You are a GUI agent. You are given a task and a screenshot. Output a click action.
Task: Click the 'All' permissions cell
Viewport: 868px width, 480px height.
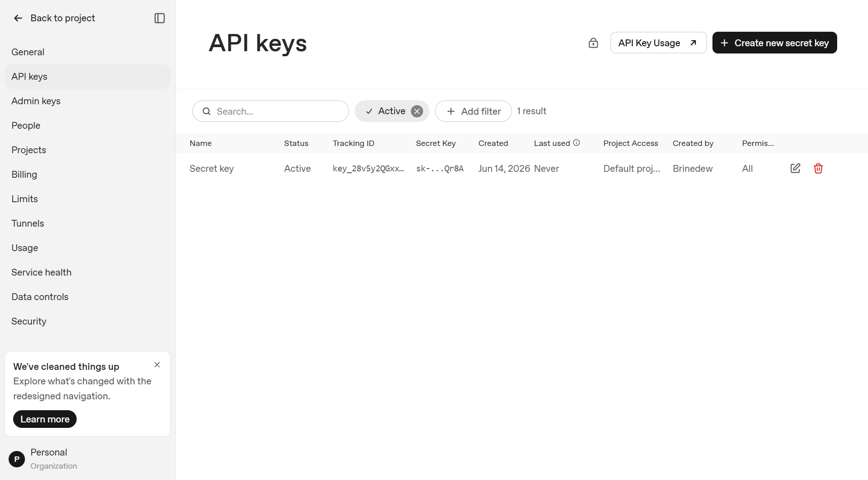pos(747,169)
